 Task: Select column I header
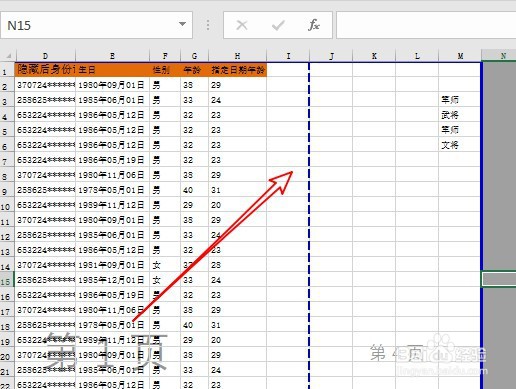pos(288,56)
